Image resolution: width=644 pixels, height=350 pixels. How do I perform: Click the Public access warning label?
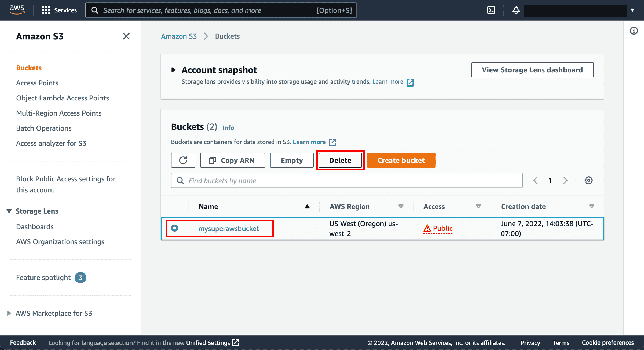point(438,229)
